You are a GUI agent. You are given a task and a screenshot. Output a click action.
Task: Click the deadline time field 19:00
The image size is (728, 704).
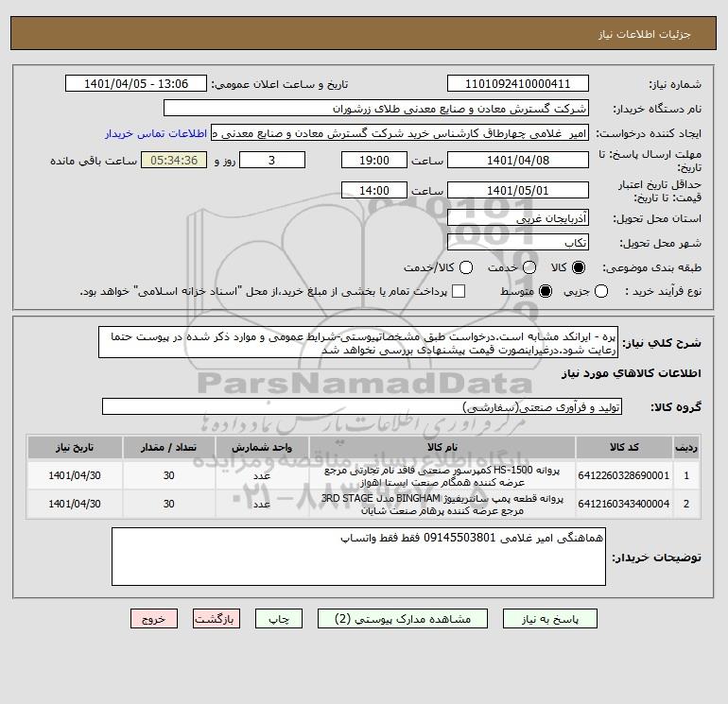(374, 160)
